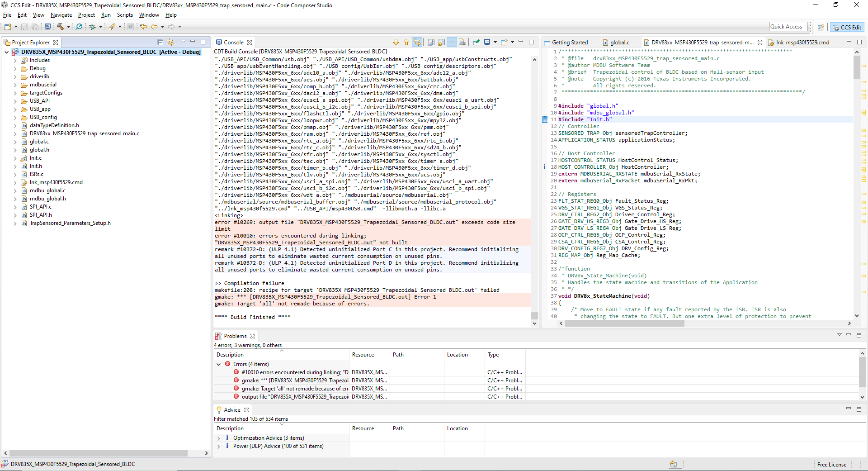868x471 pixels.
Task: Go to next console error arrow
Action: point(396,42)
